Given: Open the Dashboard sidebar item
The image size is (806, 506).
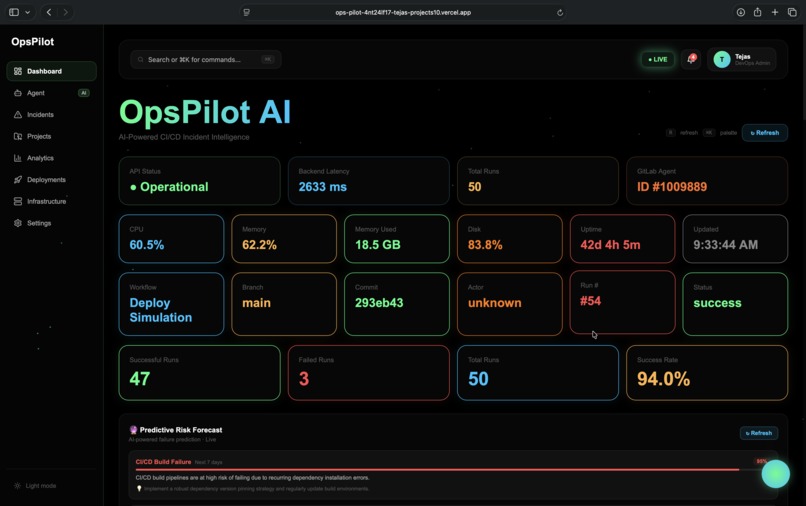Looking at the screenshot, I should 51,71.
